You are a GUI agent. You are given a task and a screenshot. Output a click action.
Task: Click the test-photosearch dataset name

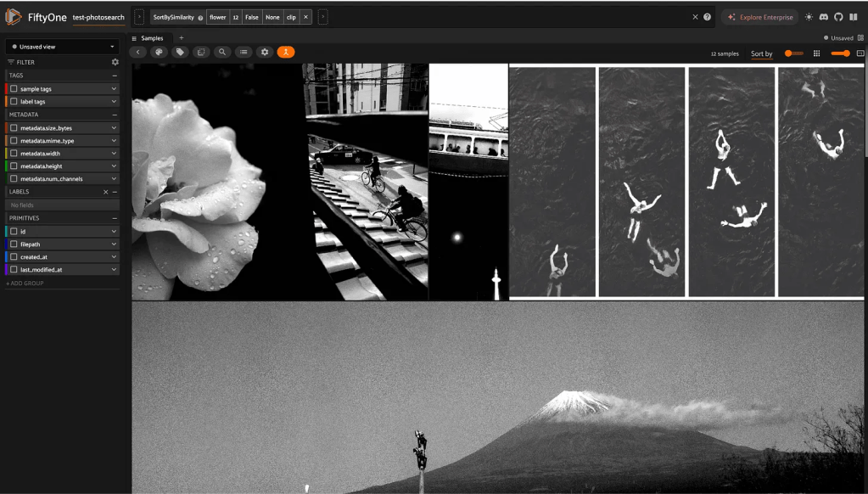pos(98,18)
